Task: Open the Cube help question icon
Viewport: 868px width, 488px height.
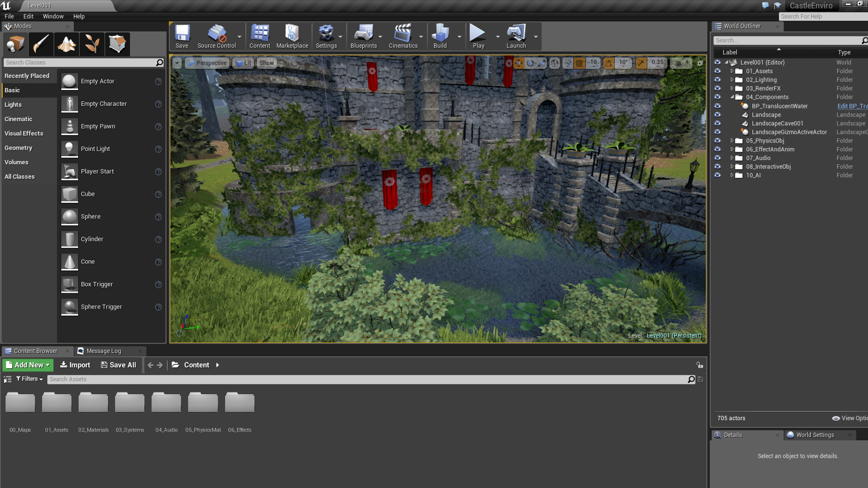Action: point(158,194)
